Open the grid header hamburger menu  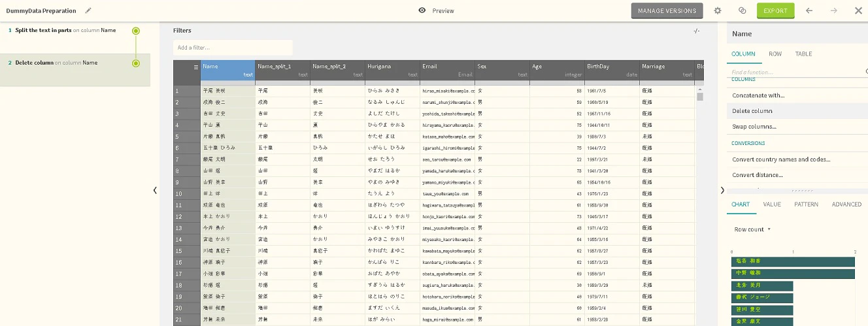tap(195, 67)
